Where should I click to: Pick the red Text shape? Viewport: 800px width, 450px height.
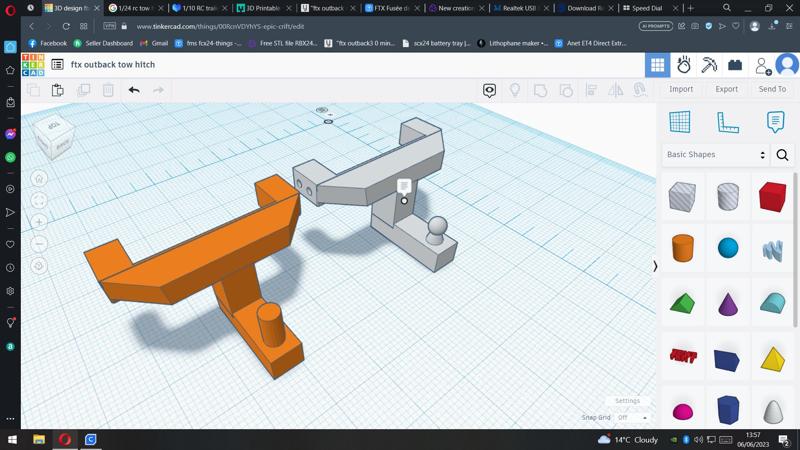pyautogui.click(x=683, y=356)
